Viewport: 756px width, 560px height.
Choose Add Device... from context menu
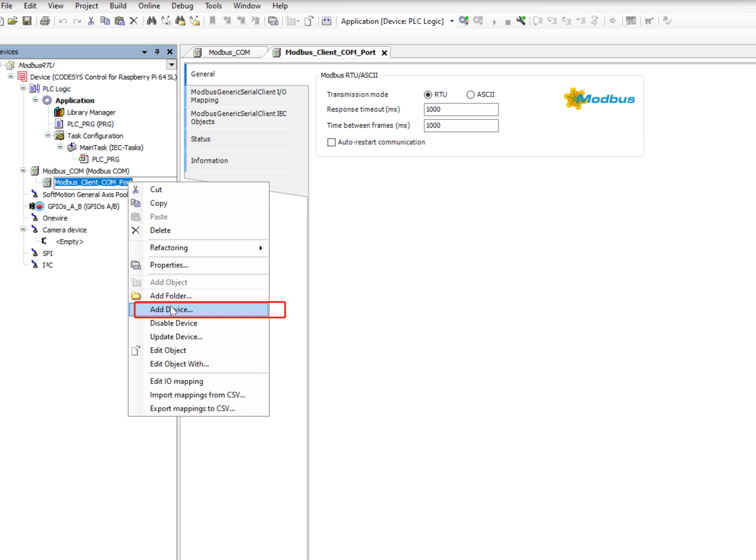199,310
